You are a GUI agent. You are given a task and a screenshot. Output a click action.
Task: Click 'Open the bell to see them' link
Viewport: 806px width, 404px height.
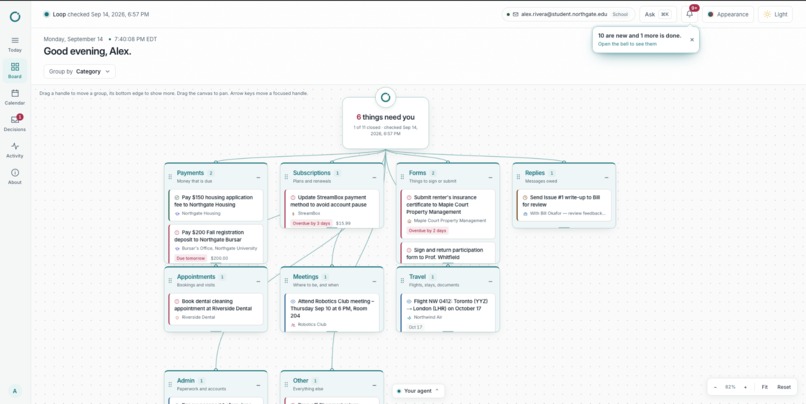click(x=627, y=44)
